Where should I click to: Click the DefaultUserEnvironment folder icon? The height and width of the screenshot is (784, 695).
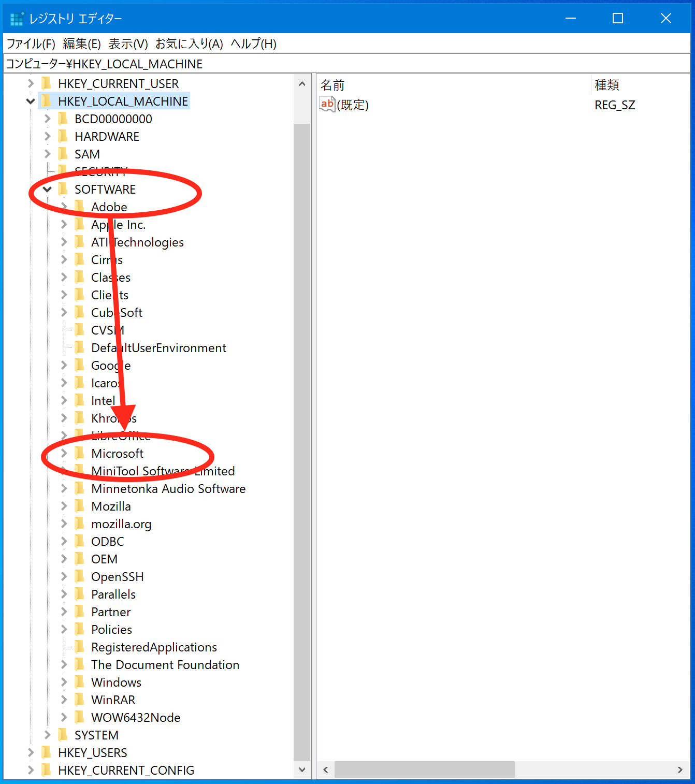(x=79, y=347)
